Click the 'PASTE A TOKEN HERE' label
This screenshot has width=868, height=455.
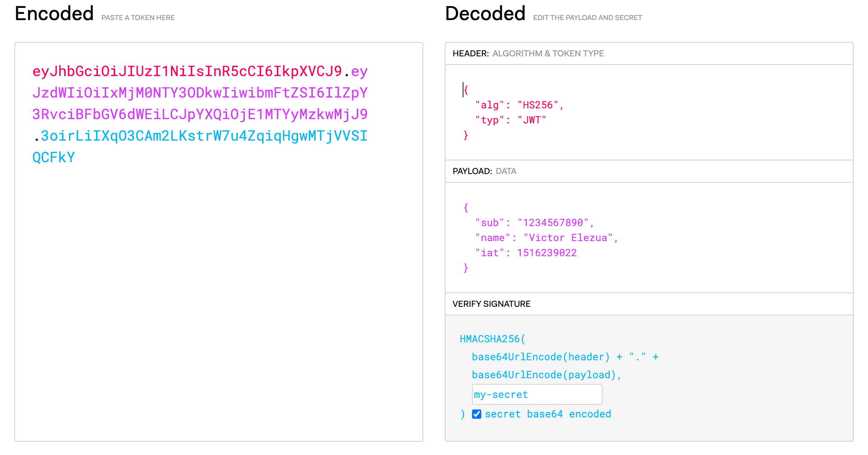pyautogui.click(x=138, y=17)
